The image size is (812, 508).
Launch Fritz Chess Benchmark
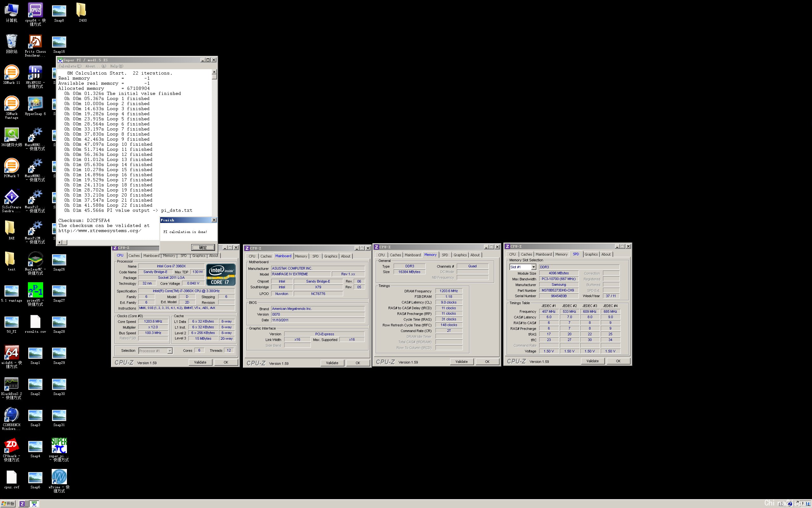point(35,46)
